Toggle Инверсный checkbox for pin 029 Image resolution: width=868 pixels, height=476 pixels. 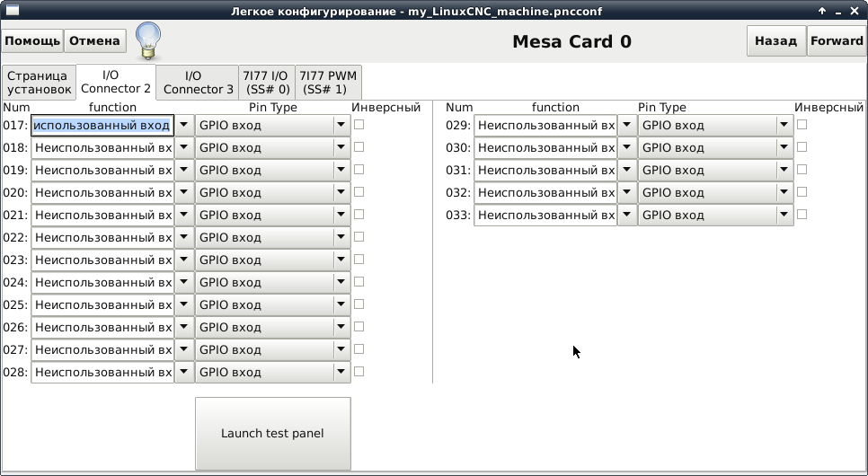[802, 125]
